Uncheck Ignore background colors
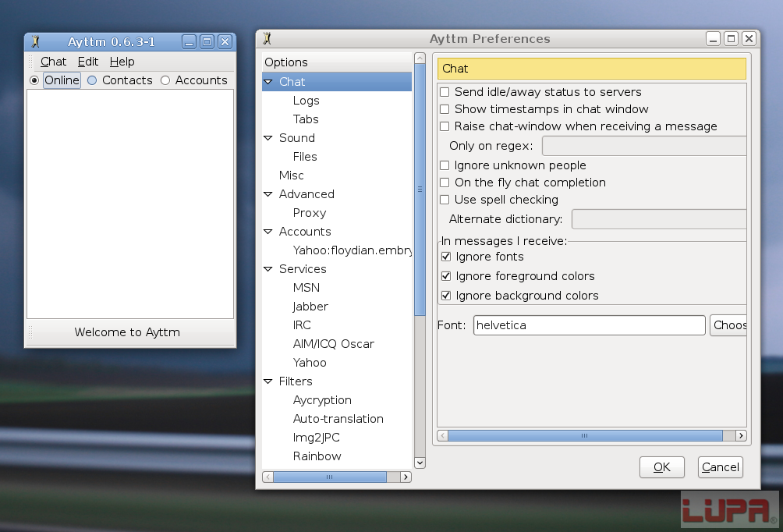This screenshot has height=532, width=783. point(446,296)
